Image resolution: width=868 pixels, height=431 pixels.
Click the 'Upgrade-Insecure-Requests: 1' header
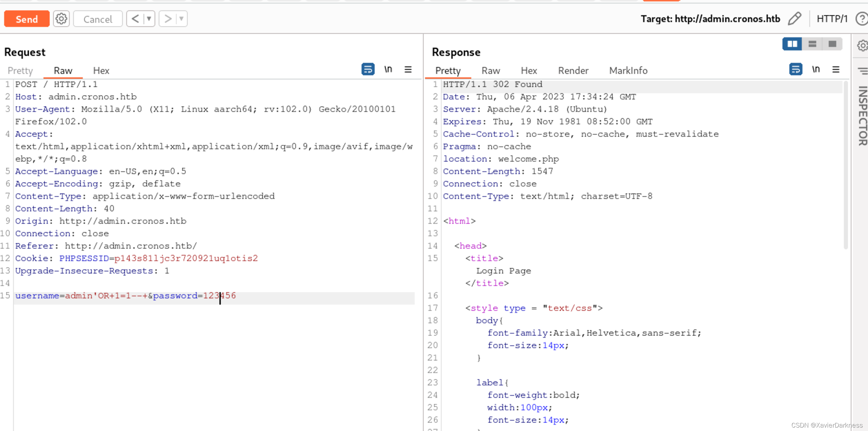[92, 271]
